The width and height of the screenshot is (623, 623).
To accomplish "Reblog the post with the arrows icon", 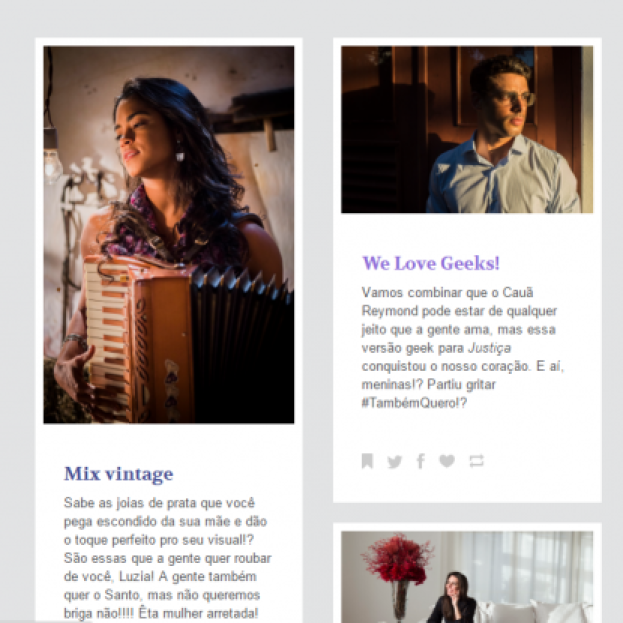I will (476, 461).
